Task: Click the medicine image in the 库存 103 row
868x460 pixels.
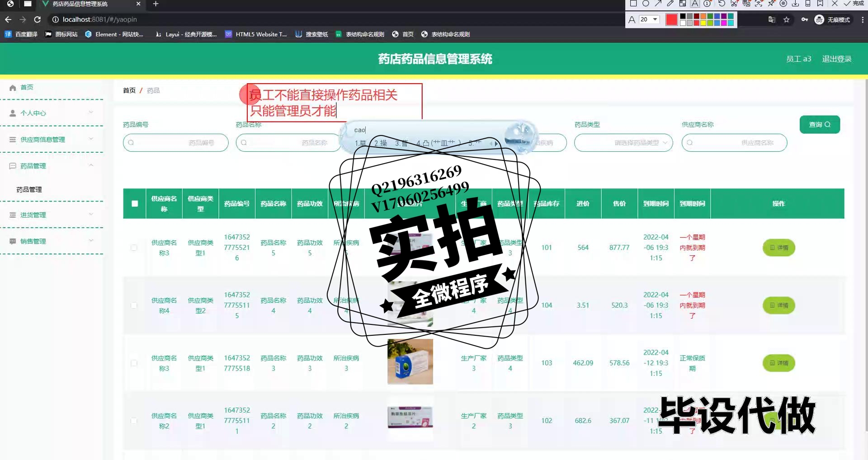Action: coord(410,362)
